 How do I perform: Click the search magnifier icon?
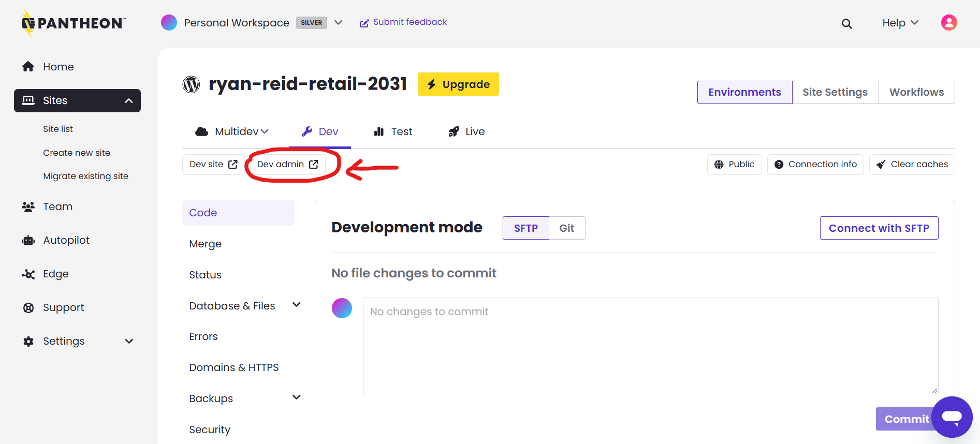(x=846, y=23)
